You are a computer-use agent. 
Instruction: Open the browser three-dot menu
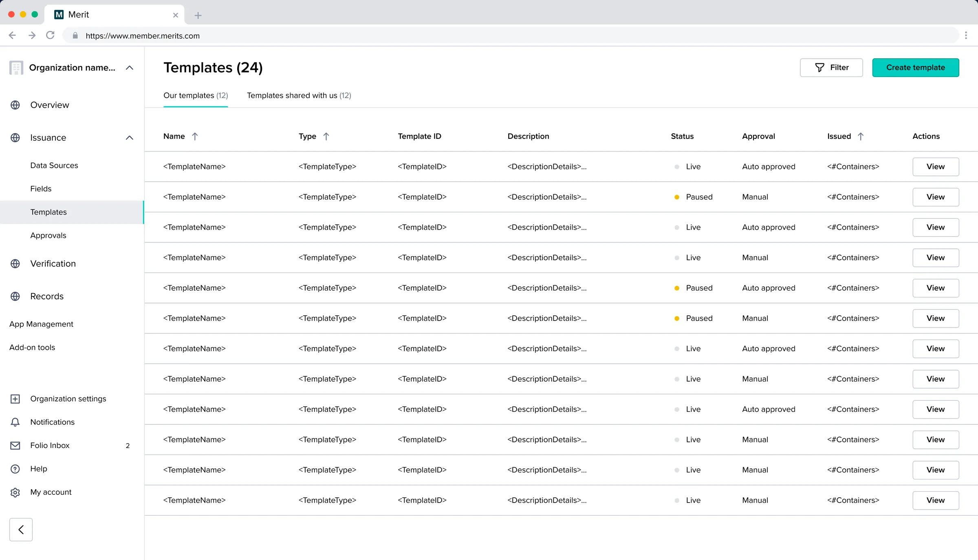pyautogui.click(x=966, y=35)
